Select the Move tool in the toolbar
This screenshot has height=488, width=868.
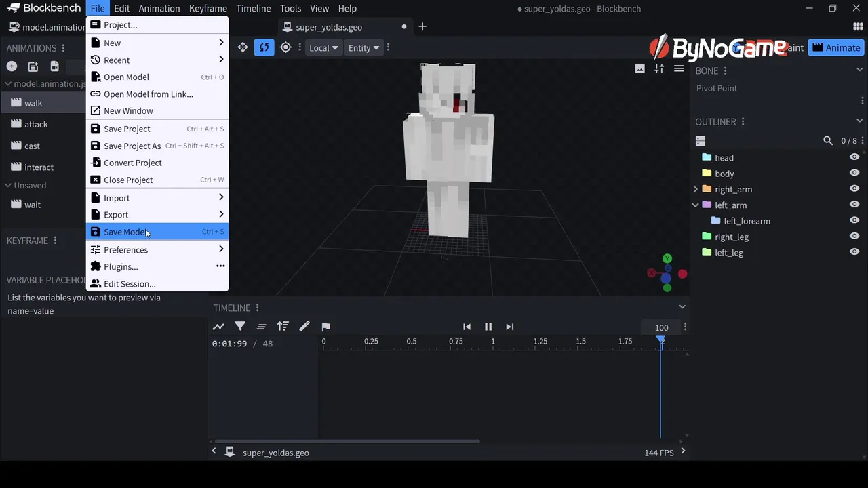click(242, 47)
